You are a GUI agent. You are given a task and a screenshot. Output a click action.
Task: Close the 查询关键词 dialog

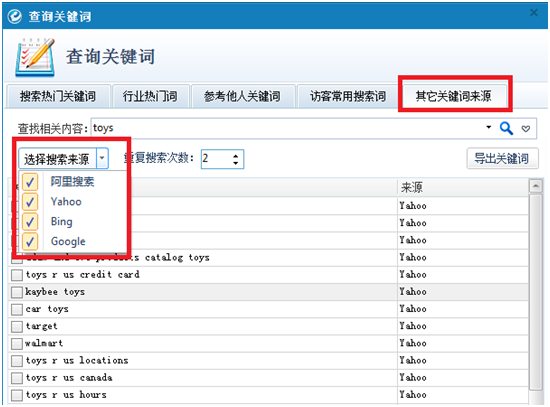534,13
